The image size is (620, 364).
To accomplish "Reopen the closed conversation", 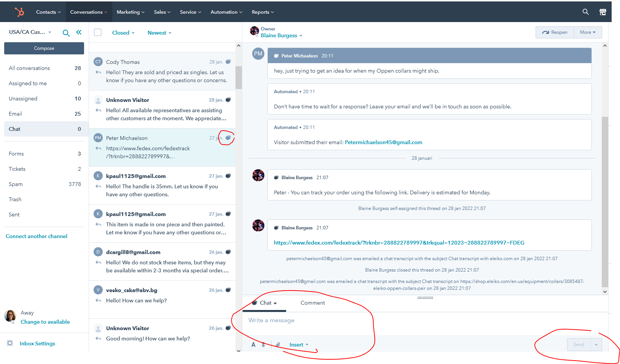I will pos(555,32).
